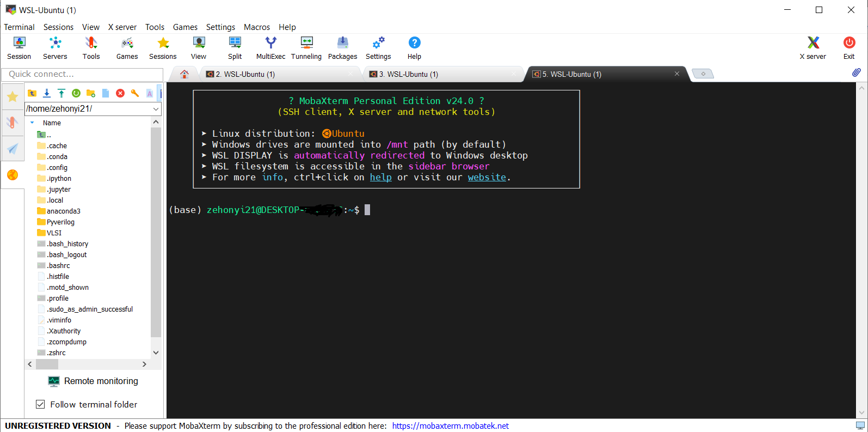Click the View toolbar button
The width and height of the screenshot is (868, 432).
199,48
